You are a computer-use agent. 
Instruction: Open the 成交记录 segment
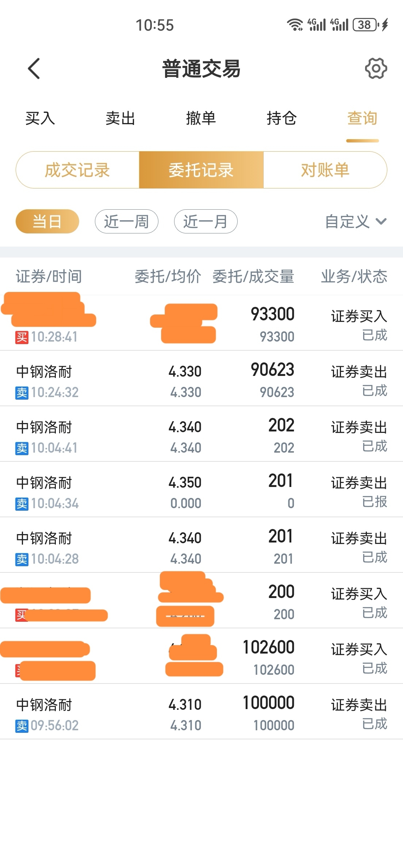pyautogui.click(x=77, y=170)
